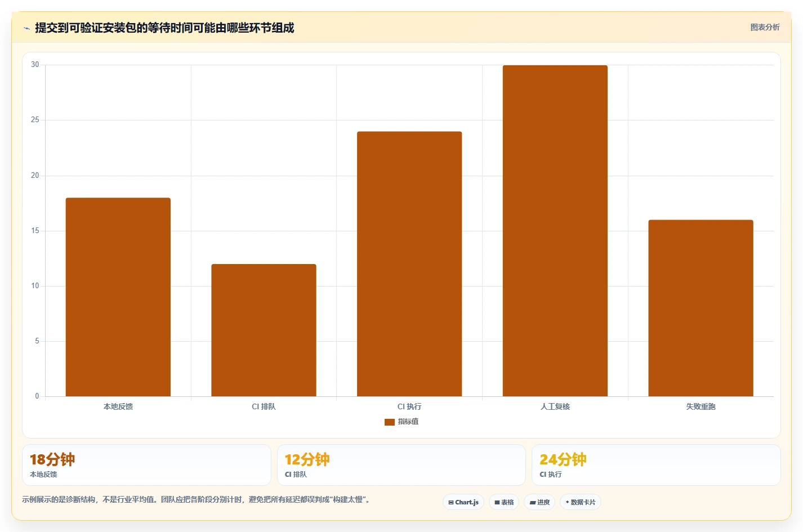803x532 pixels.
Task: Click the CI 执行 caption under 24分钟
Action: 551,475
